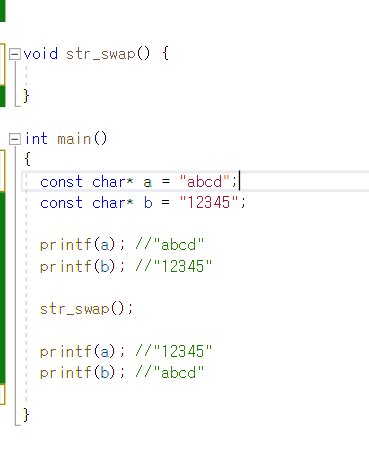This screenshot has height=462, width=369.
Task: Click the "const" keyword on the b declaration line
Action: coord(61,203)
